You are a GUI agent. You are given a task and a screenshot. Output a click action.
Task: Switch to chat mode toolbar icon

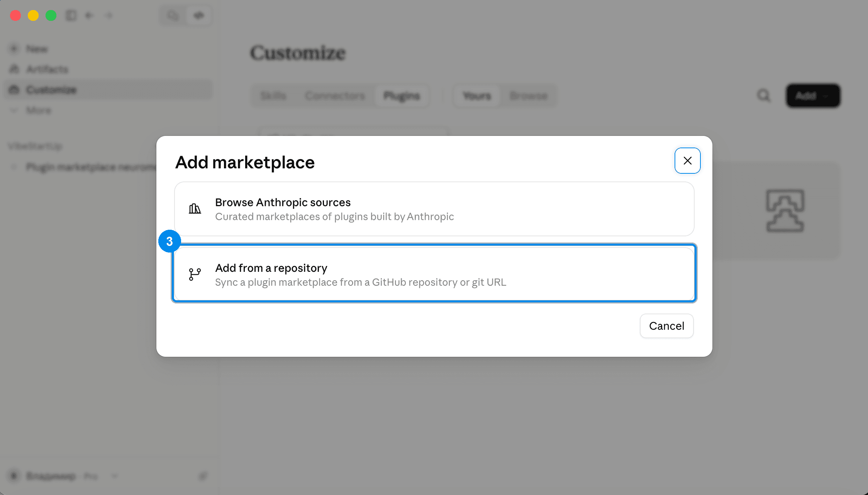coord(173,15)
